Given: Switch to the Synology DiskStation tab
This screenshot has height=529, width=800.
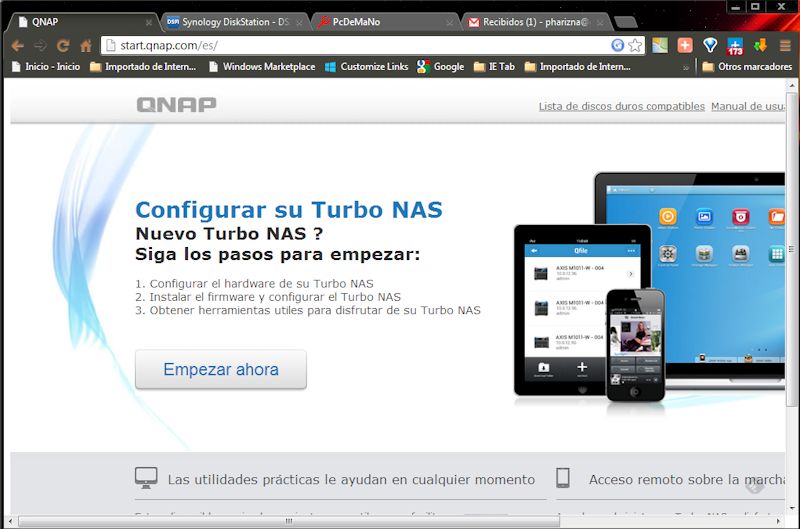Looking at the screenshot, I should pos(235,22).
